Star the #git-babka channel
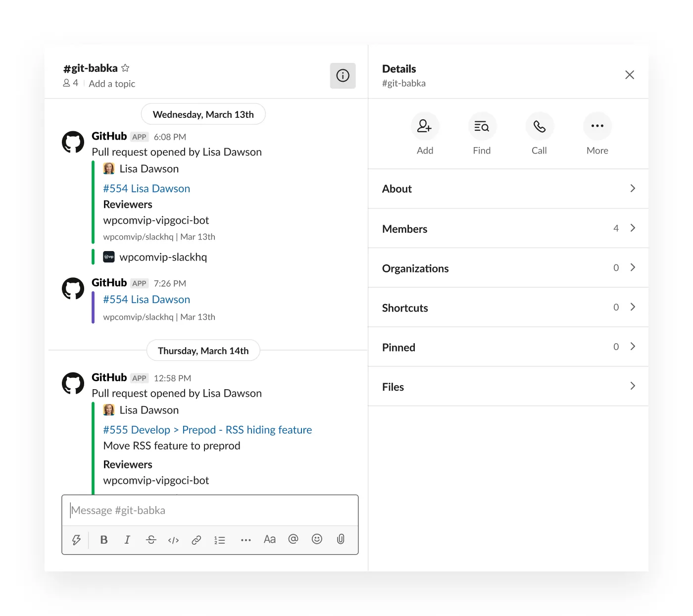693x616 pixels. (x=125, y=68)
